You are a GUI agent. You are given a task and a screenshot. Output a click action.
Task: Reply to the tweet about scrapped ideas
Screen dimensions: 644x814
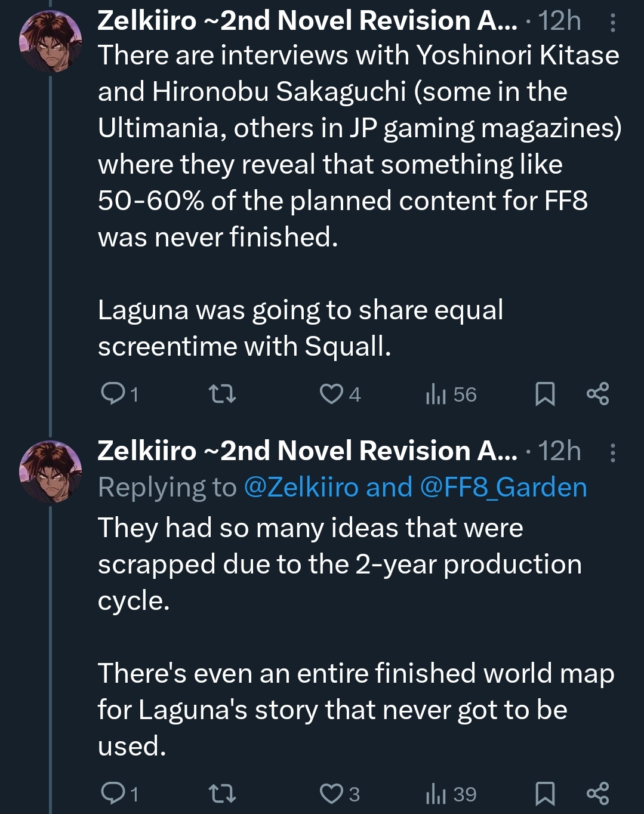click(112, 794)
